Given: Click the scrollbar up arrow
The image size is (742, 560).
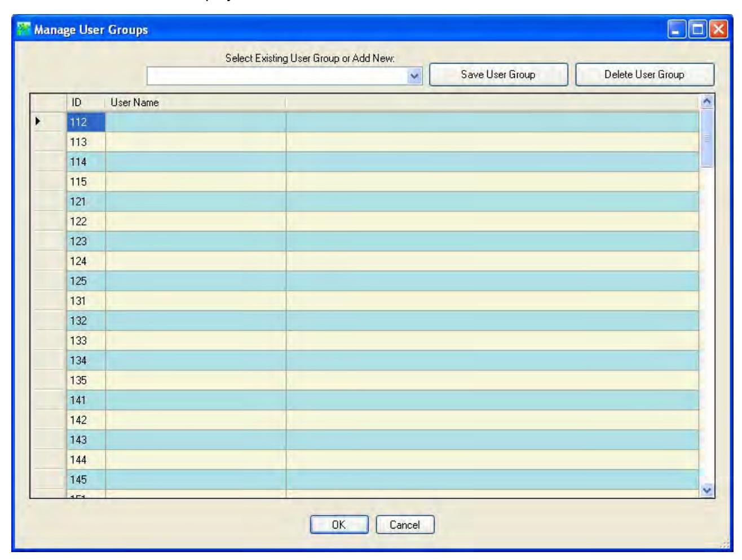Looking at the screenshot, I should pyautogui.click(x=707, y=101).
